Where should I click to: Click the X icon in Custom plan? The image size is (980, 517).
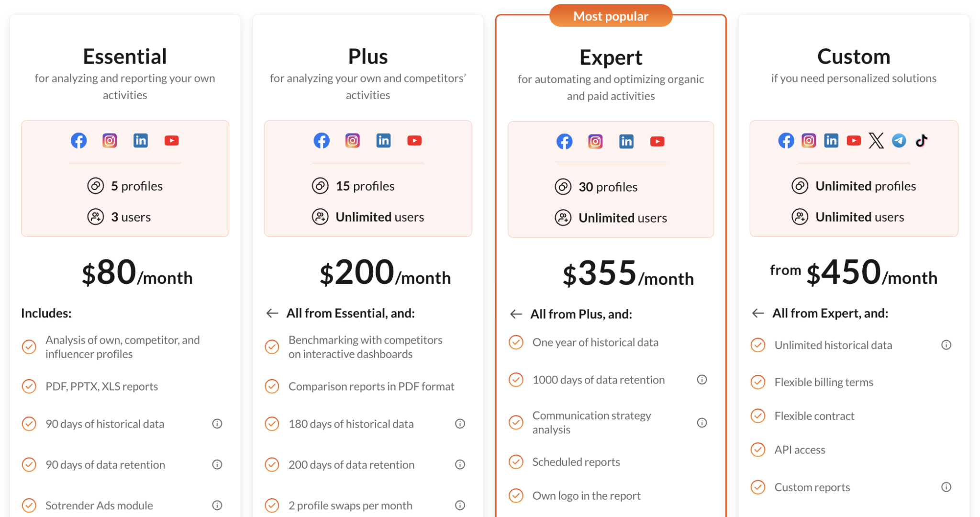pos(877,140)
